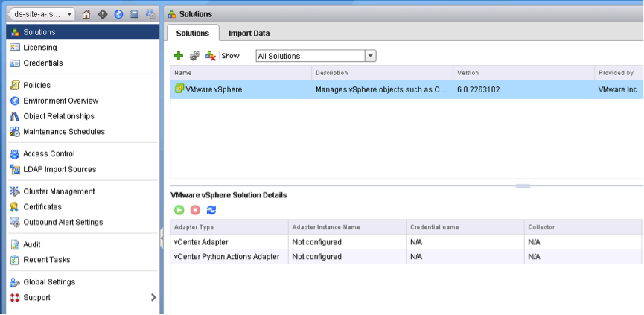
Task: Go to Home via the house icon
Action: (x=86, y=14)
